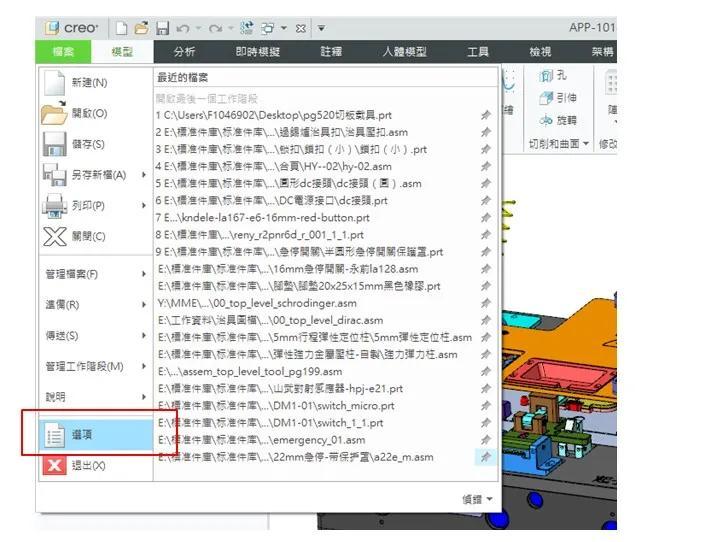Click 退出(X) to exit Creo
This screenshot has width=723, height=542.
(95, 465)
